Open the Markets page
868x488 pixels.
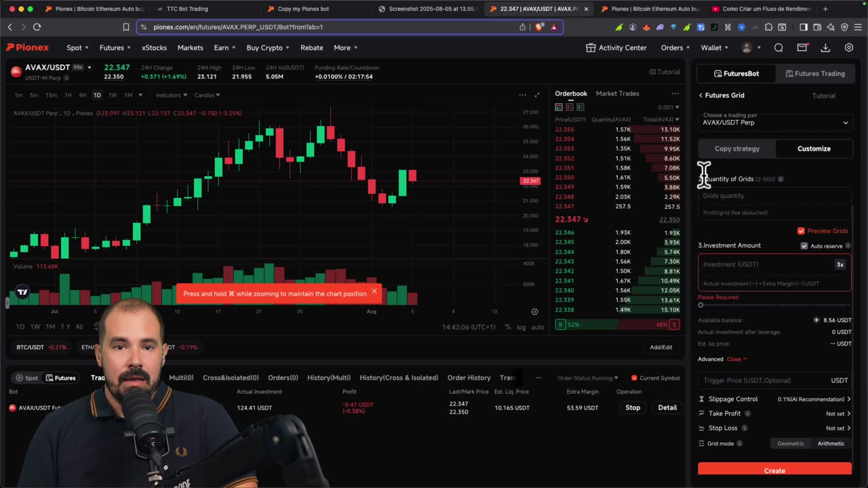click(191, 47)
